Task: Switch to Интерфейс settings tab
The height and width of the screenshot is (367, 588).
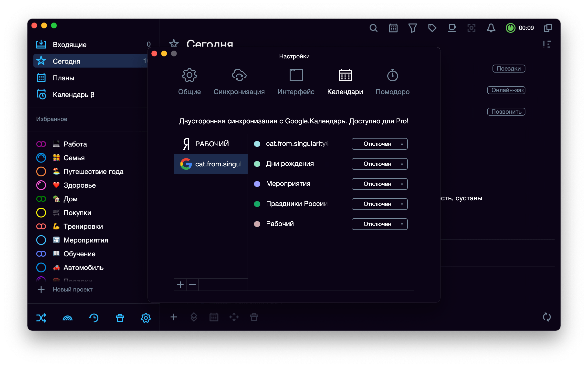Action: pyautogui.click(x=296, y=82)
